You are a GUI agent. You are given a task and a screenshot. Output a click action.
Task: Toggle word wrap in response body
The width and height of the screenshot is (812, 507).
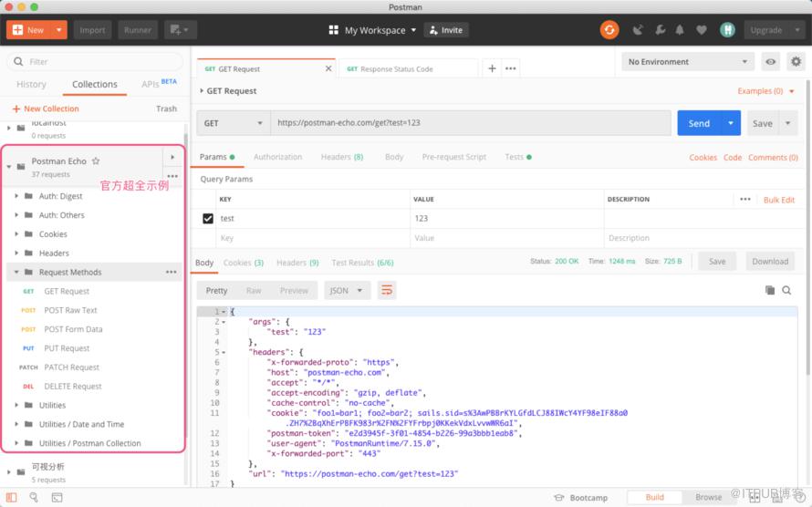(x=387, y=290)
